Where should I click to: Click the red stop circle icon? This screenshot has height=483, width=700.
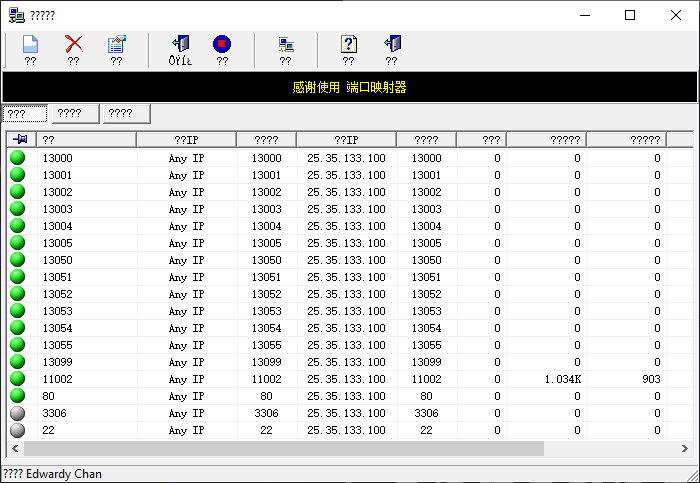222,45
